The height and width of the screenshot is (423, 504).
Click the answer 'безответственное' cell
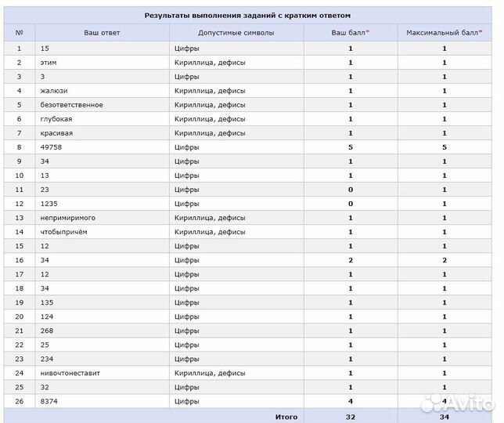[x=72, y=105]
